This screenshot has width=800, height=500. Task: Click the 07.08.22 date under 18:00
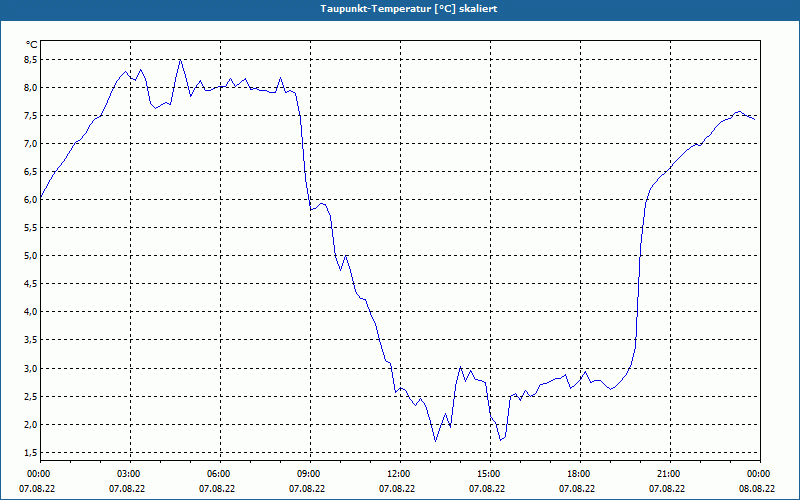coord(577,489)
